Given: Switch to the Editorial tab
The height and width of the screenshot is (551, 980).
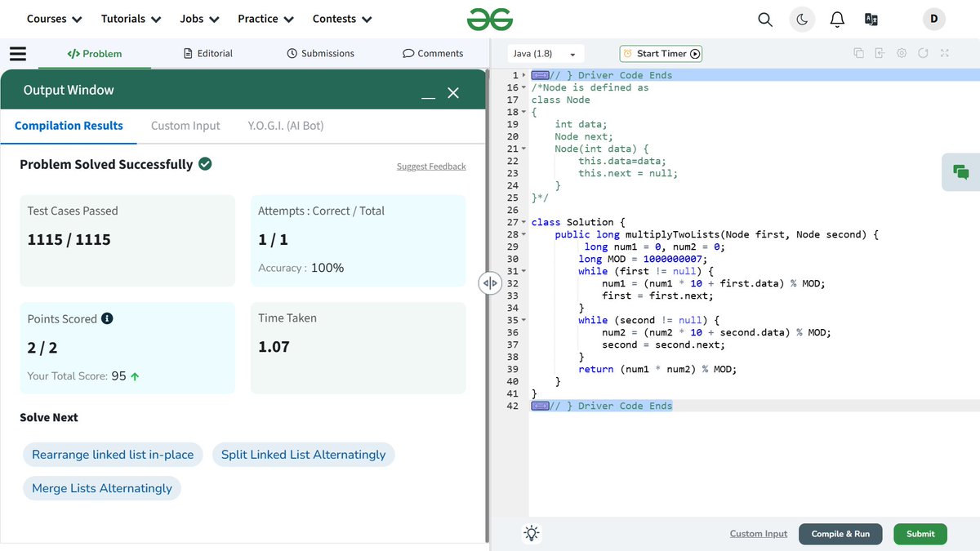Looking at the screenshot, I should tap(209, 53).
